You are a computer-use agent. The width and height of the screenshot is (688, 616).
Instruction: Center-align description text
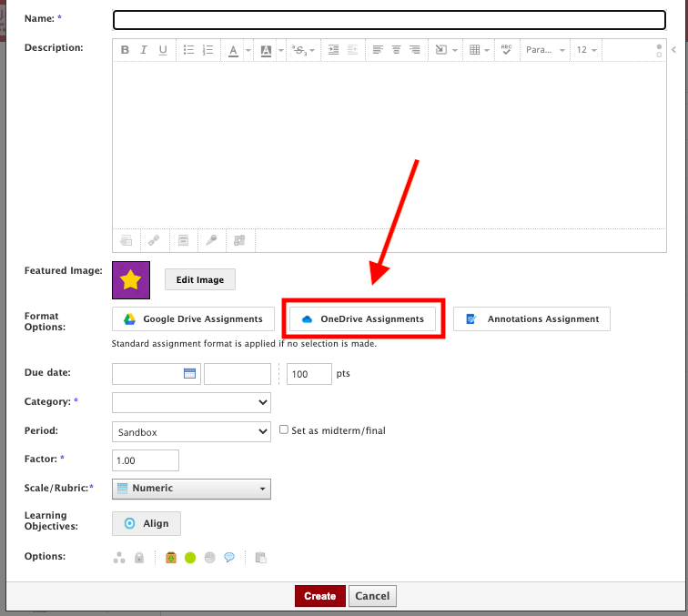tap(396, 50)
